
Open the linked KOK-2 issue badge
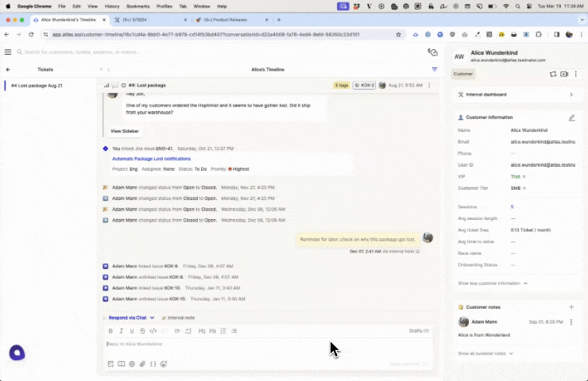[x=364, y=85]
